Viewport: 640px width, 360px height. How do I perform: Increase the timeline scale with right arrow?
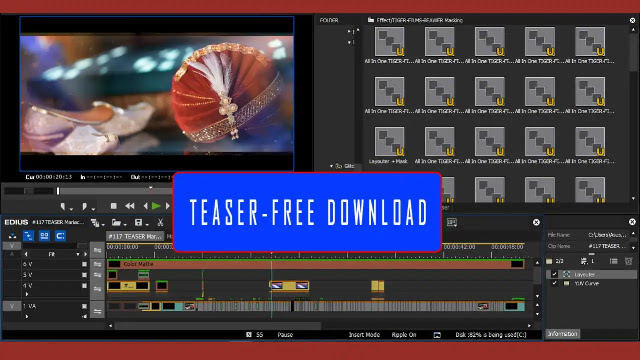85,254
